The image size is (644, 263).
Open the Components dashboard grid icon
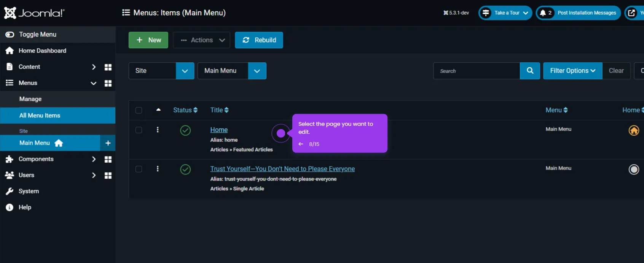(x=108, y=159)
